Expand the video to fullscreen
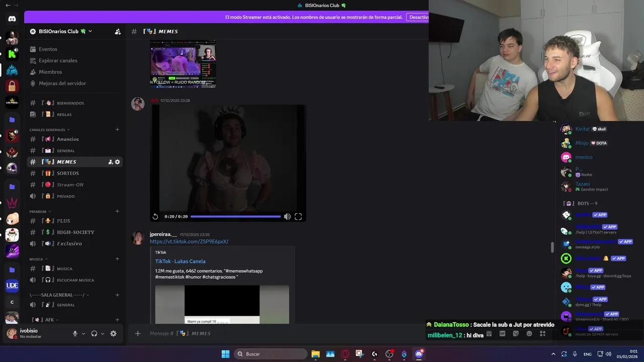 (x=298, y=217)
